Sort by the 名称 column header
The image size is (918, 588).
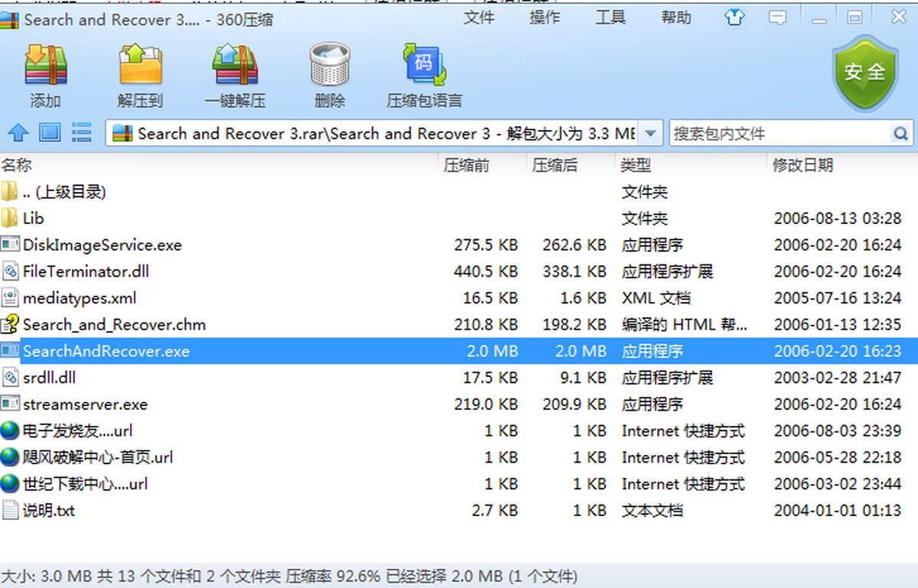pos(16,165)
